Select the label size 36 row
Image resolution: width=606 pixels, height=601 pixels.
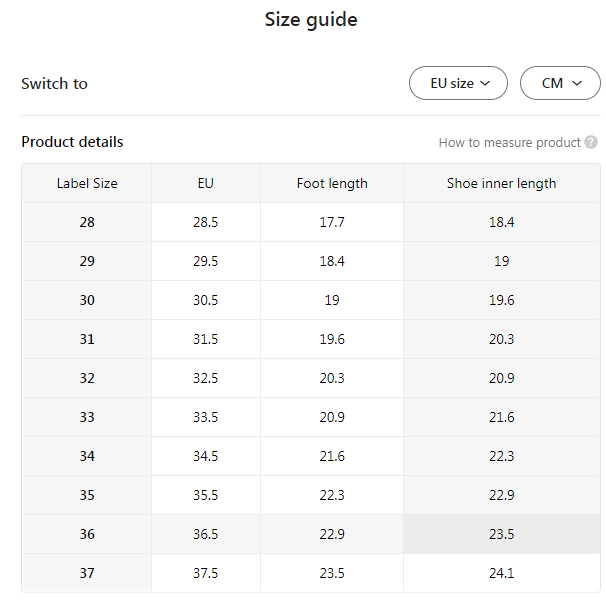coord(87,534)
